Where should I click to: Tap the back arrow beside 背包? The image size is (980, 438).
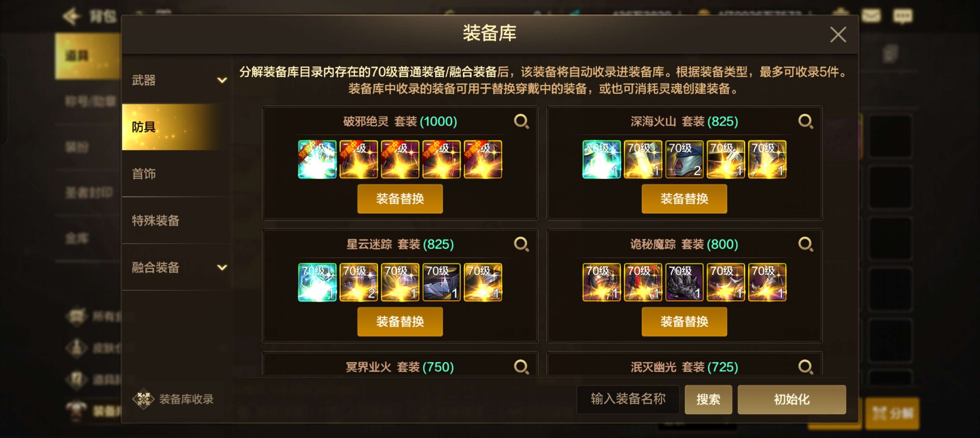tap(71, 16)
